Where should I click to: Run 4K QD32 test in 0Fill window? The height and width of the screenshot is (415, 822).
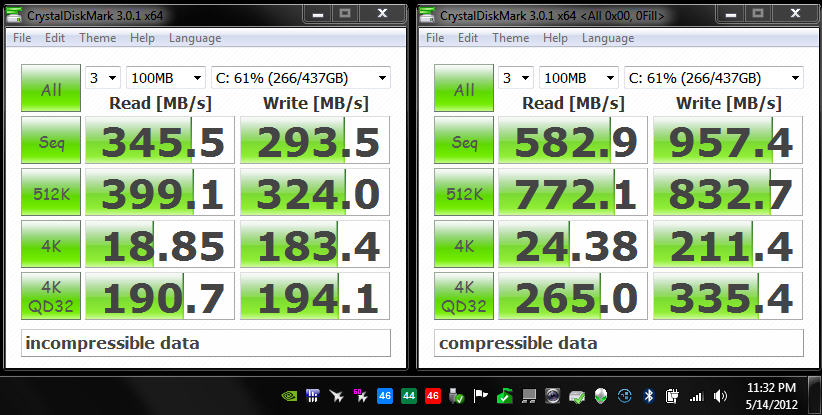click(464, 296)
